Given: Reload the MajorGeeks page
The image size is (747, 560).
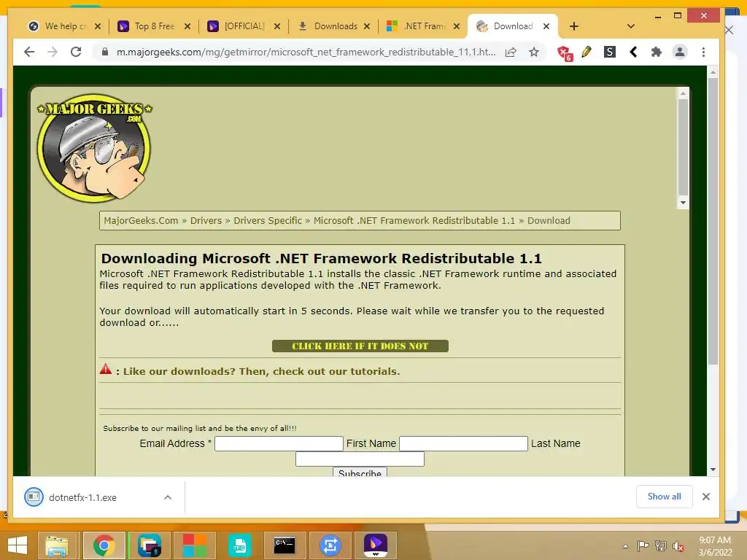Looking at the screenshot, I should pyautogui.click(x=76, y=52).
